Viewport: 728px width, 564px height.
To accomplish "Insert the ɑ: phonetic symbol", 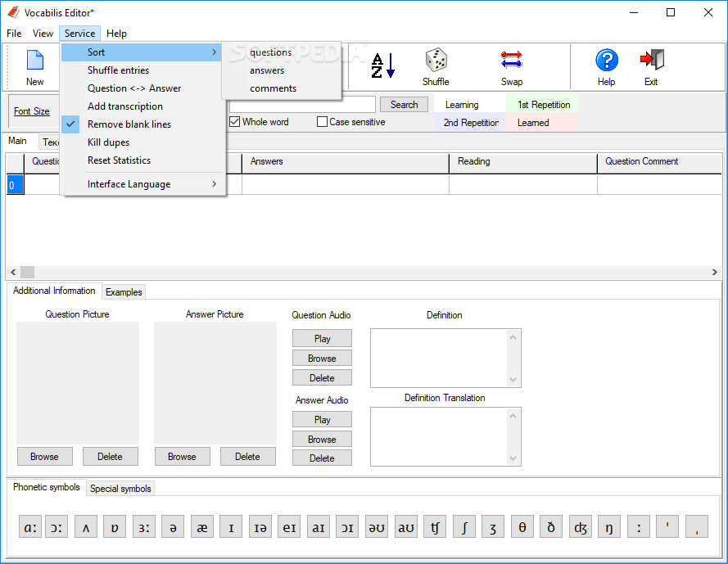I will [x=30, y=526].
